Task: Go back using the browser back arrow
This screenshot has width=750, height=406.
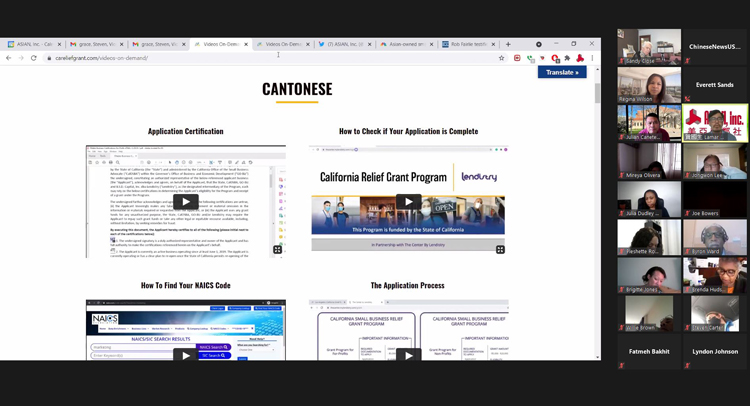Action: [9, 58]
